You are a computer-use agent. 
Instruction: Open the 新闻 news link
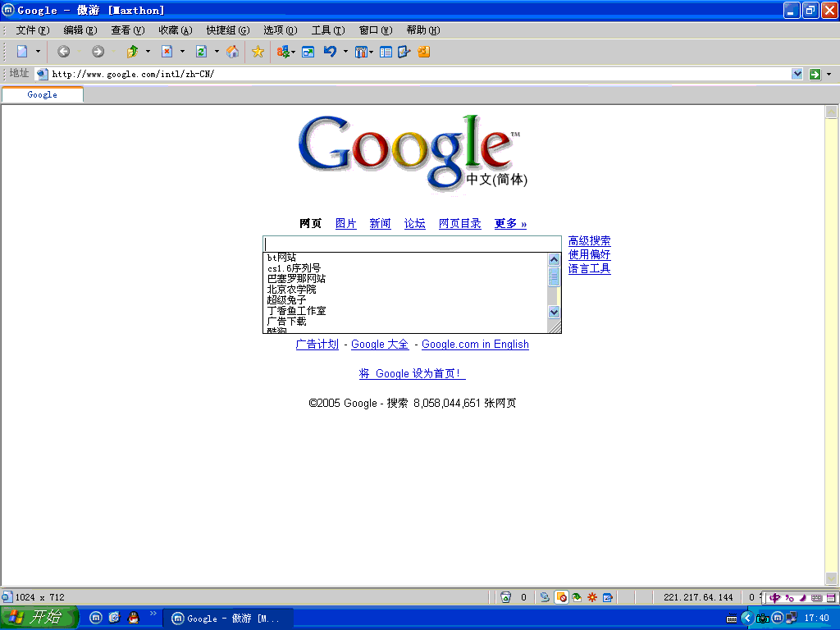coord(380,223)
